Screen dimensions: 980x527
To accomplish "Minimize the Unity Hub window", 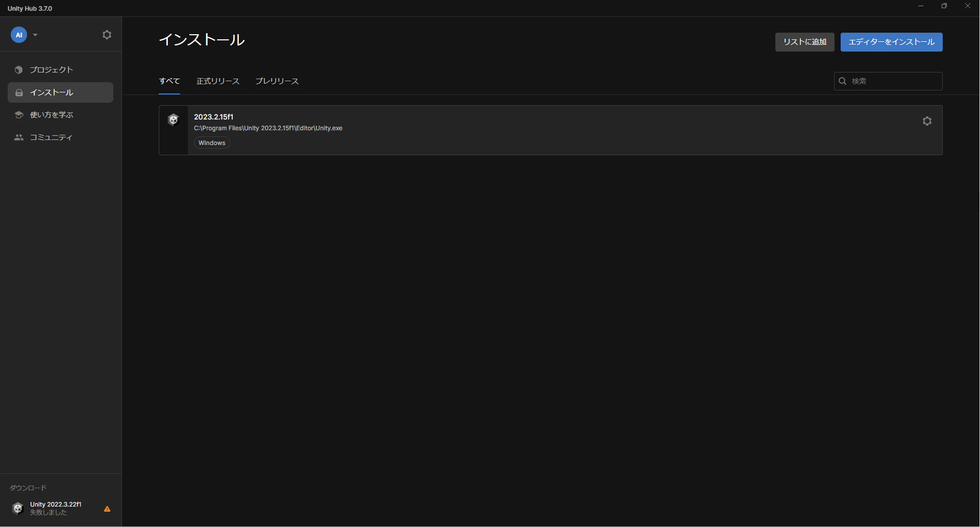I will click(x=921, y=6).
